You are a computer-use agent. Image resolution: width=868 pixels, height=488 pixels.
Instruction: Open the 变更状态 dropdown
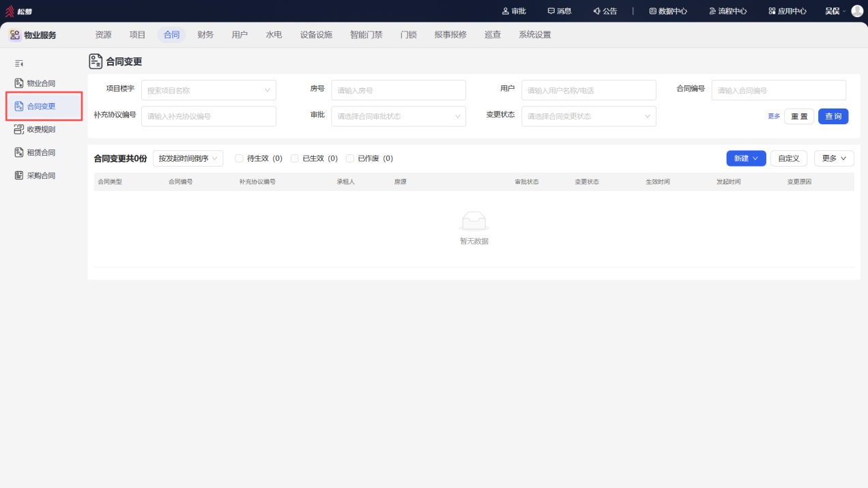589,116
